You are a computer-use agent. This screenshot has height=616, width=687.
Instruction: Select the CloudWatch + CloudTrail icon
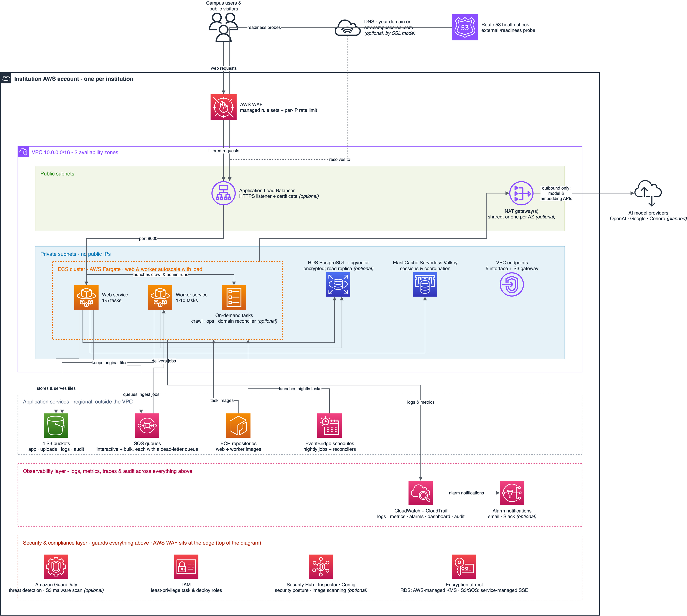[x=421, y=493]
